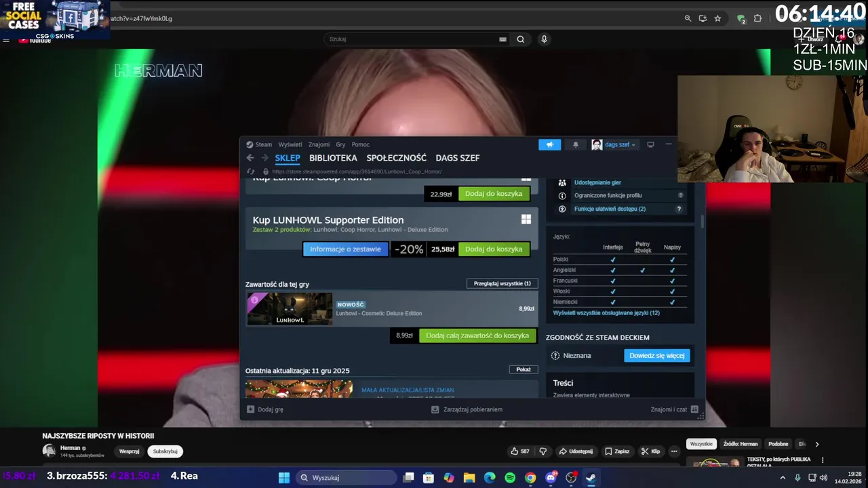Show hidden system tray icons chevron
Viewport: 868px width, 488px height.
[x=783, y=478]
